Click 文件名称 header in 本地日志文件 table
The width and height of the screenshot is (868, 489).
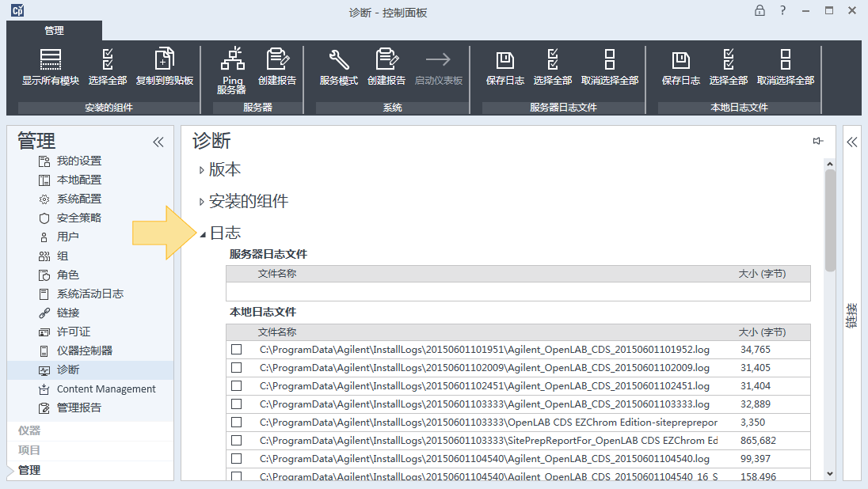[x=276, y=332]
